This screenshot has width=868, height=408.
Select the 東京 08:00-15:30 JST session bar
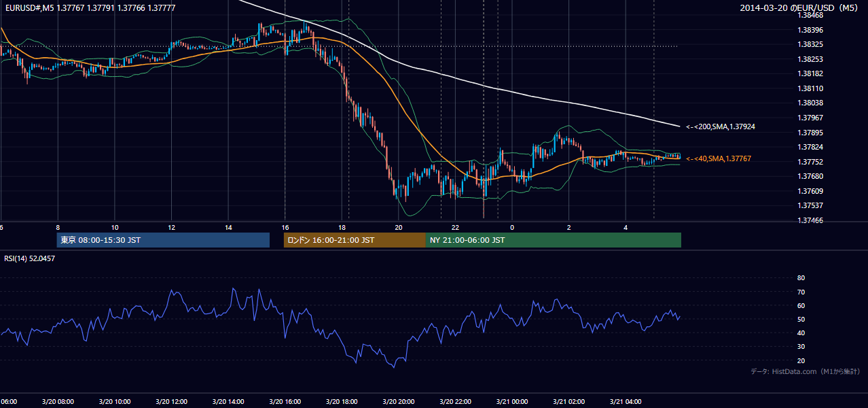pyautogui.click(x=163, y=240)
